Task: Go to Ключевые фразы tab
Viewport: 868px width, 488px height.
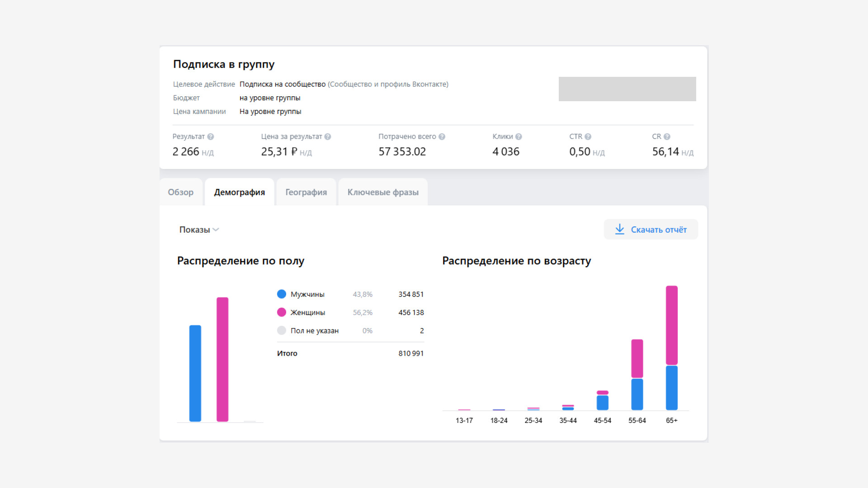Action: tap(383, 192)
